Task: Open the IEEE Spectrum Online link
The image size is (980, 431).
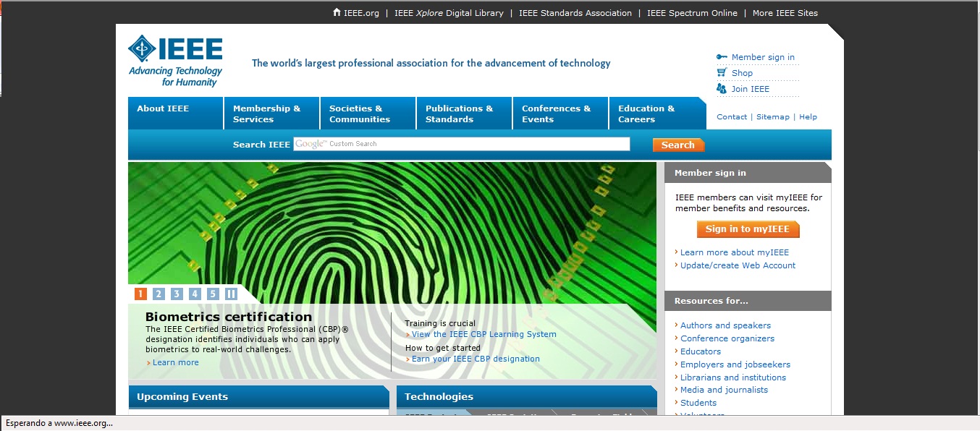Action: [x=692, y=13]
